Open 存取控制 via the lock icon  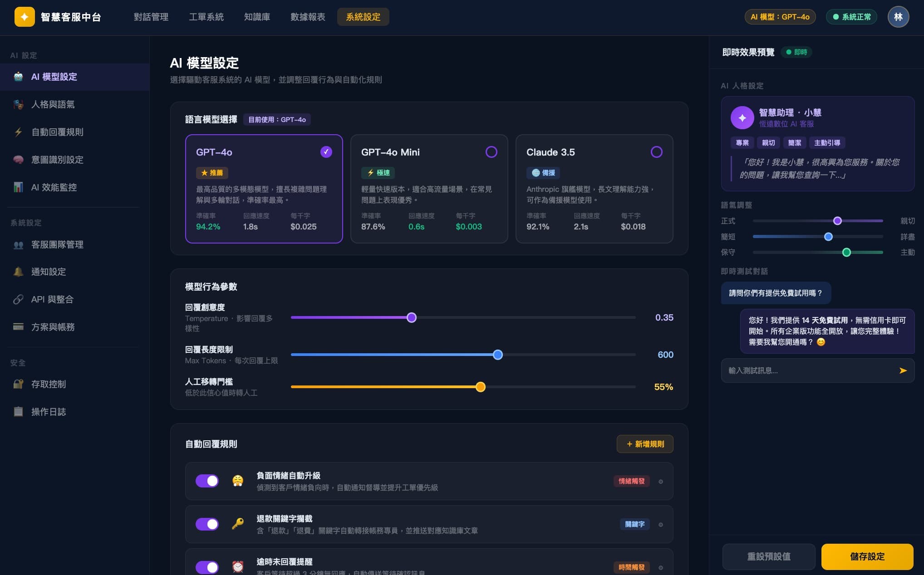(x=18, y=384)
